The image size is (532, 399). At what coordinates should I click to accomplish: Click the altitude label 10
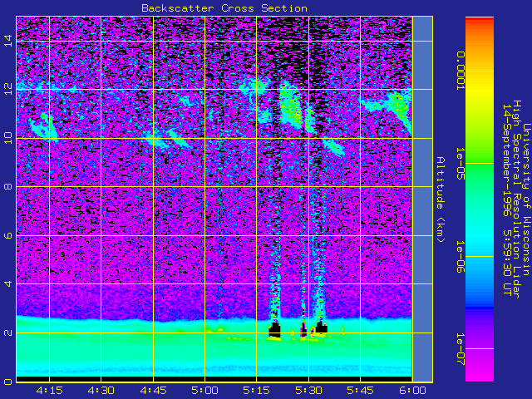tap(8, 138)
